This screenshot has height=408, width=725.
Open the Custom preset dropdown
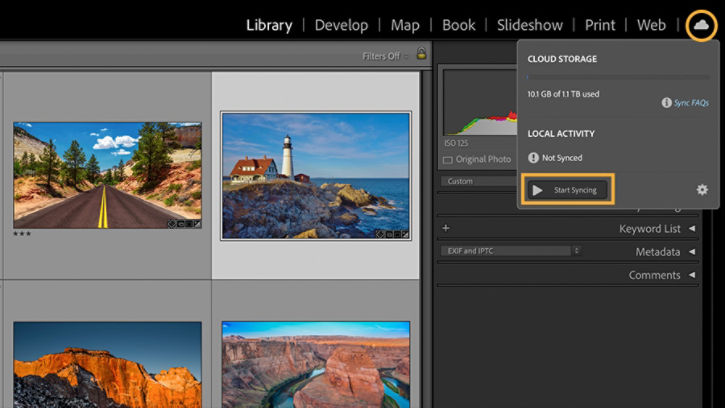479,181
